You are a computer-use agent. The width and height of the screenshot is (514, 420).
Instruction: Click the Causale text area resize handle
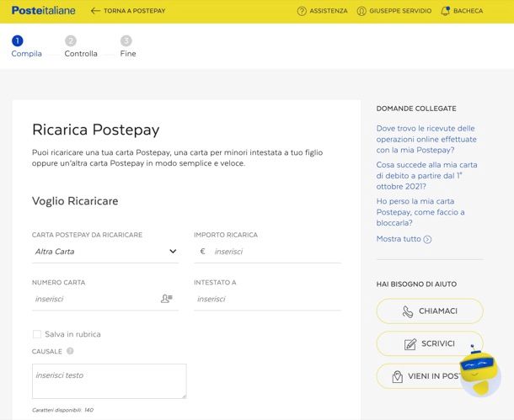(184, 396)
